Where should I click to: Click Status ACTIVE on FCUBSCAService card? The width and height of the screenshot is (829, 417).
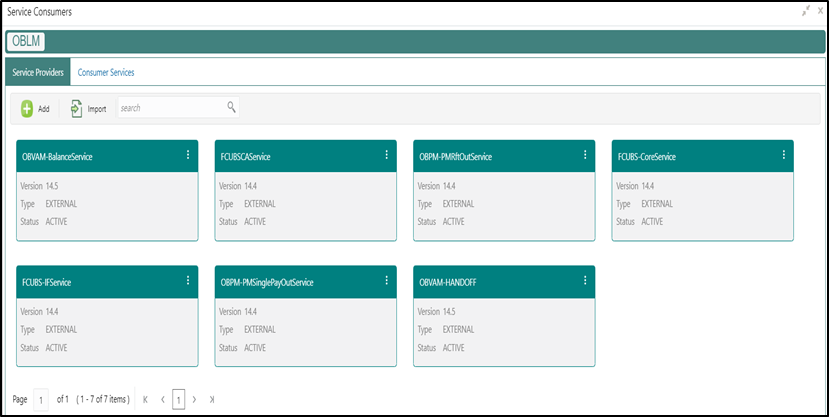pos(243,222)
